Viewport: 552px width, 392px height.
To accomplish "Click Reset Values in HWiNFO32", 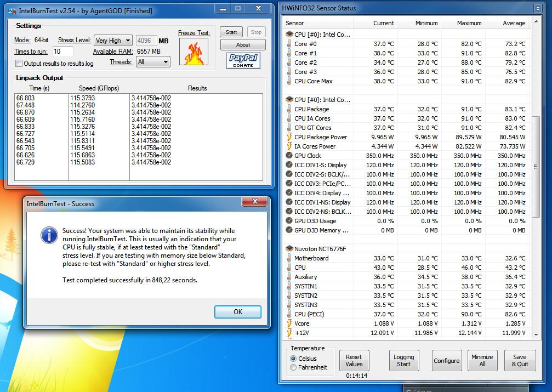I will coord(354,360).
